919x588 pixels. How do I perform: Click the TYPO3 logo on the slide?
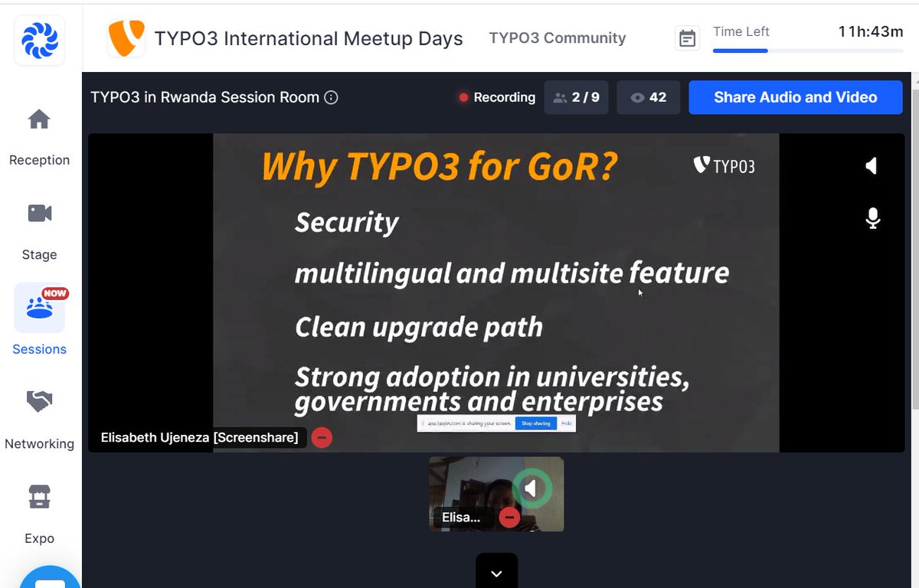point(724,165)
